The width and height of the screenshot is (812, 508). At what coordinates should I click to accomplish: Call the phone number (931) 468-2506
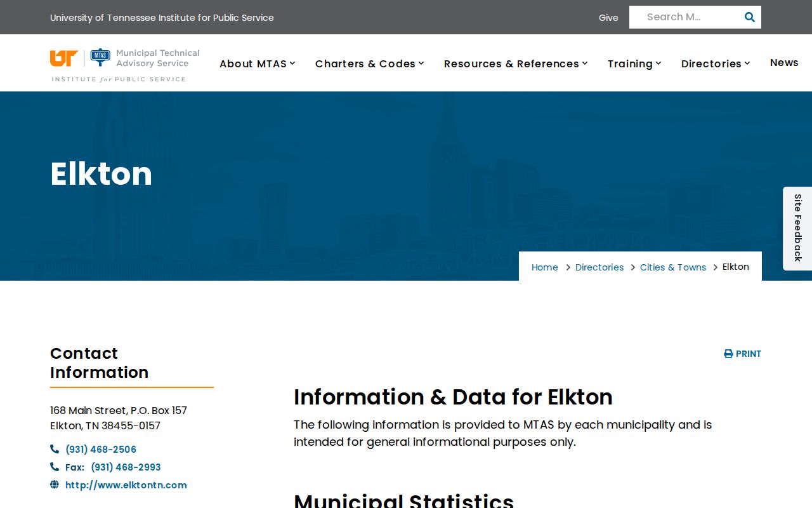101,450
